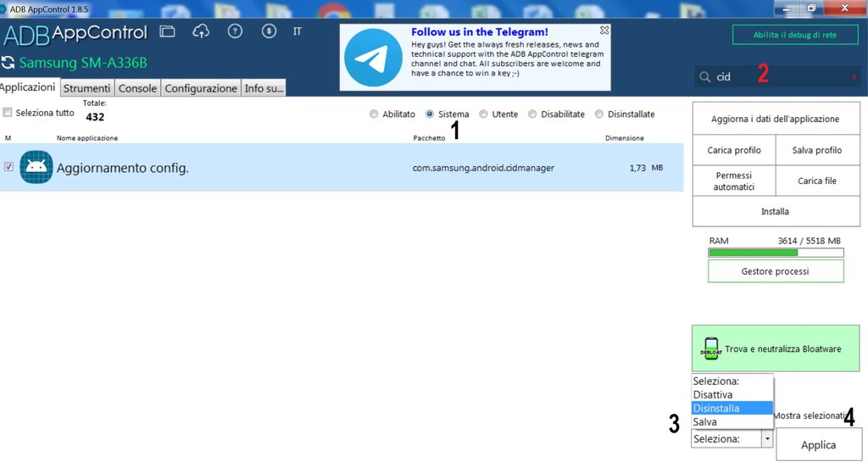Toggle the Seleziona tutto checkbox
Screen dimensions: 868x462
pos(7,112)
